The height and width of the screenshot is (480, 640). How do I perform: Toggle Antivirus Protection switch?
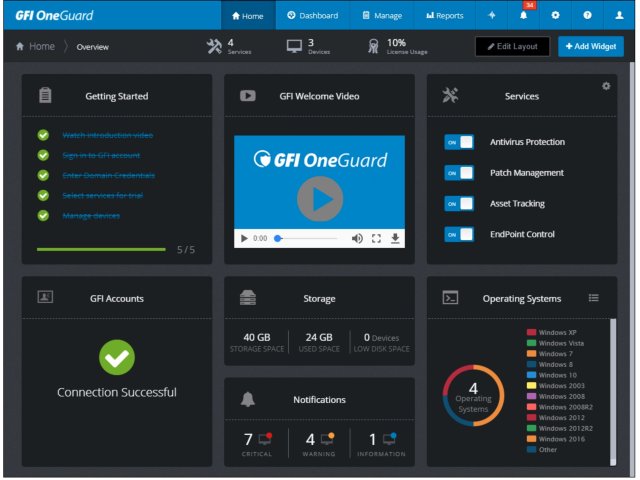coord(459,142)
